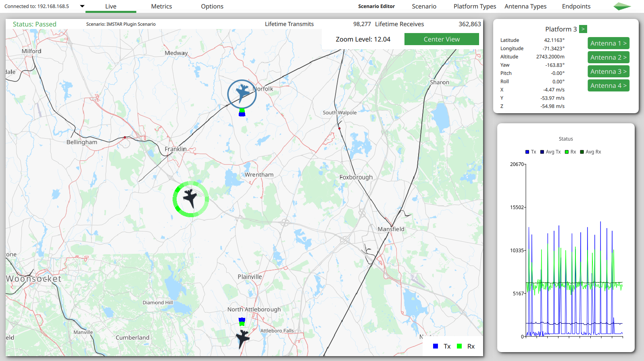Click Tx/Rx marker above bottom aircraft
The width and height of the screenshot is (644, 361).
click(242, 322)
